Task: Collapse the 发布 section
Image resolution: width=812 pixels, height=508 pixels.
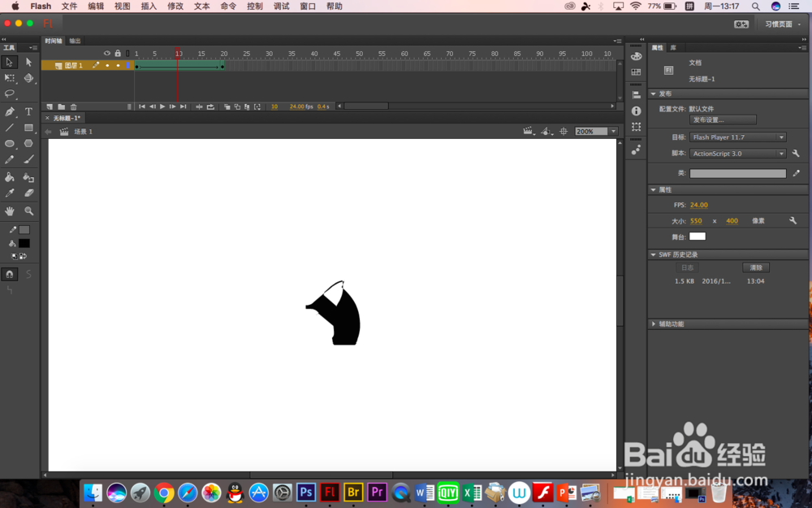Action: tap(654, 93)
